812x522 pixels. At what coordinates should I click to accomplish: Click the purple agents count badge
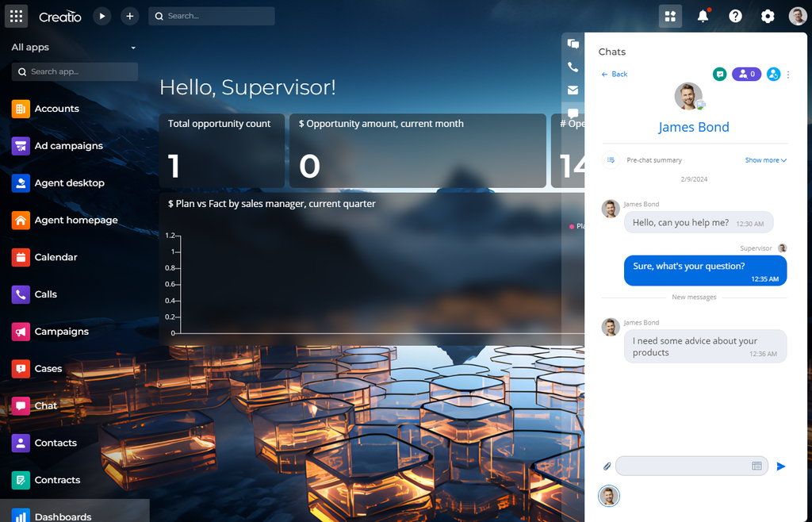point(746,74)
